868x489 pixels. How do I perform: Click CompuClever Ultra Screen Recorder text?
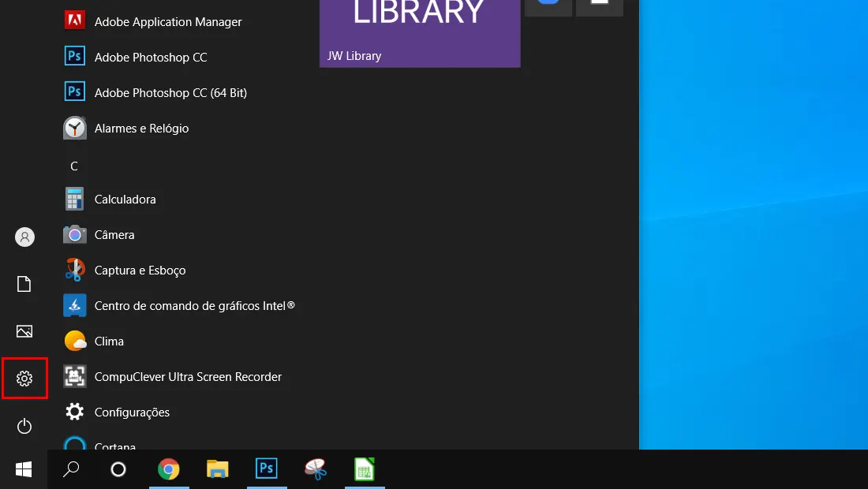(189, 377)
